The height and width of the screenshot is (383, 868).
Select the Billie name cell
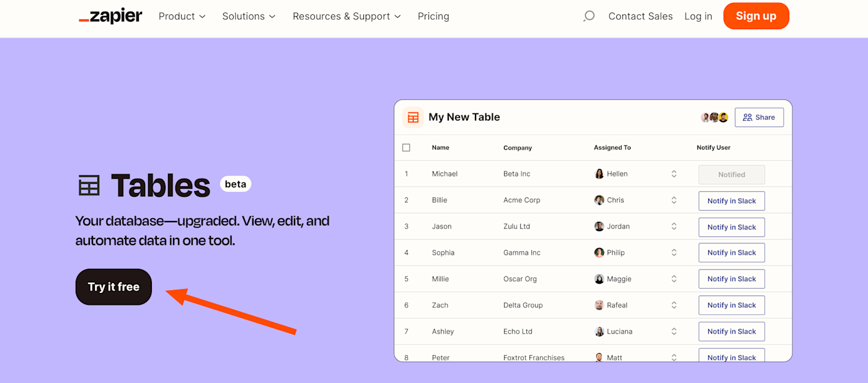click(440, 200)
